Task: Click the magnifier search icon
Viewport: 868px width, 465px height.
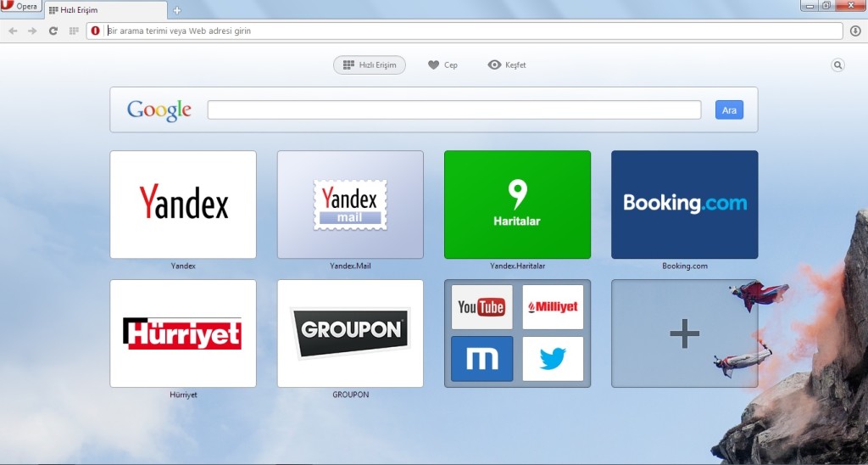Action: click(837, 65)
